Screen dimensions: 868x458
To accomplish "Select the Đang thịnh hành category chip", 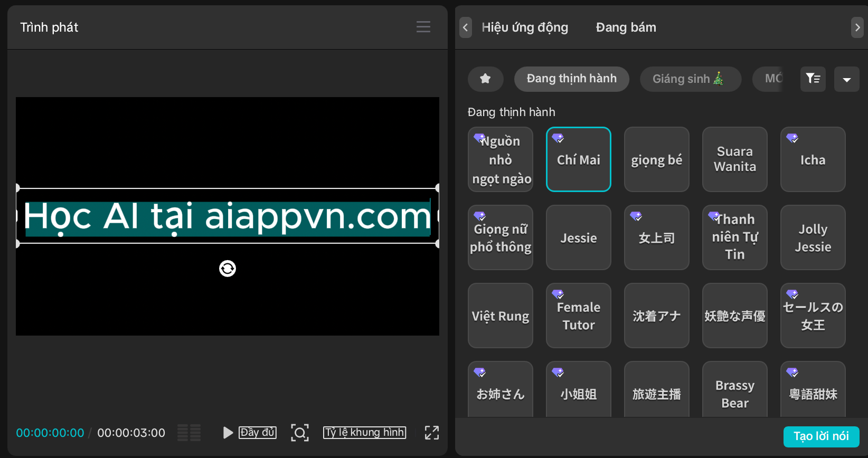I will pos(571,79).
